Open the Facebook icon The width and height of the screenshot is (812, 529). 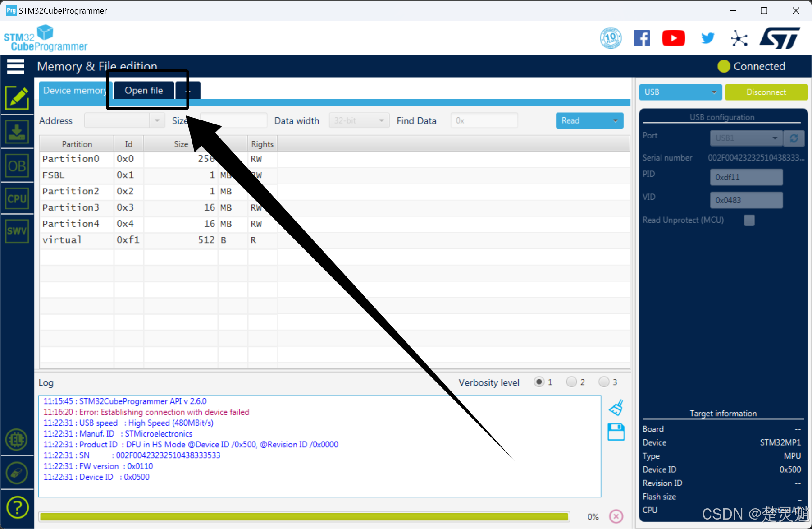(642, 38)
